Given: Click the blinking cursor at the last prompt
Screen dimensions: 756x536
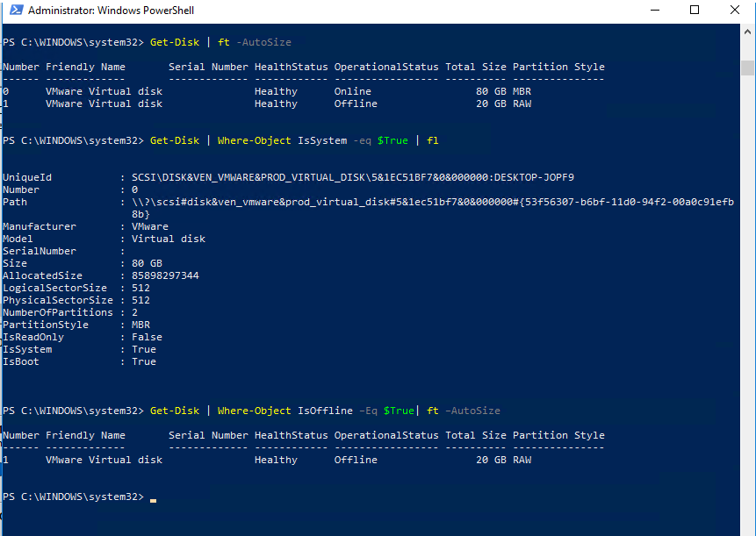Looking at the screenshot, I should (153, 500).
